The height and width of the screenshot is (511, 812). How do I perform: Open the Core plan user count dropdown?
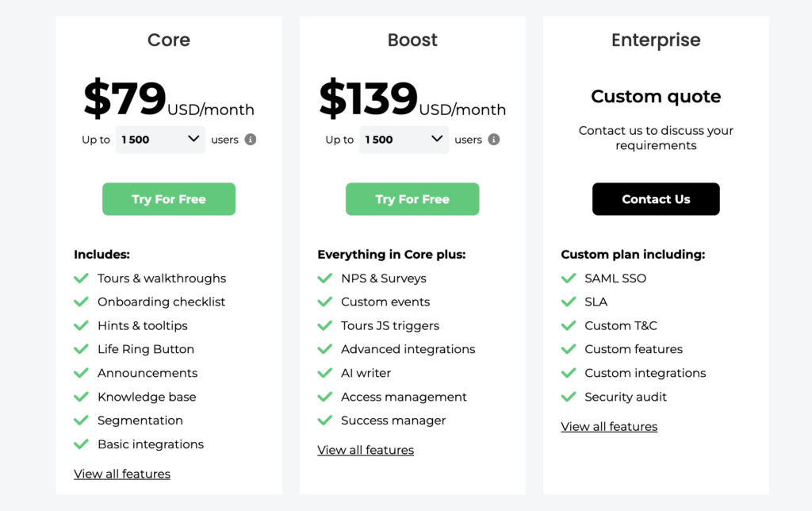pos(160,140)
